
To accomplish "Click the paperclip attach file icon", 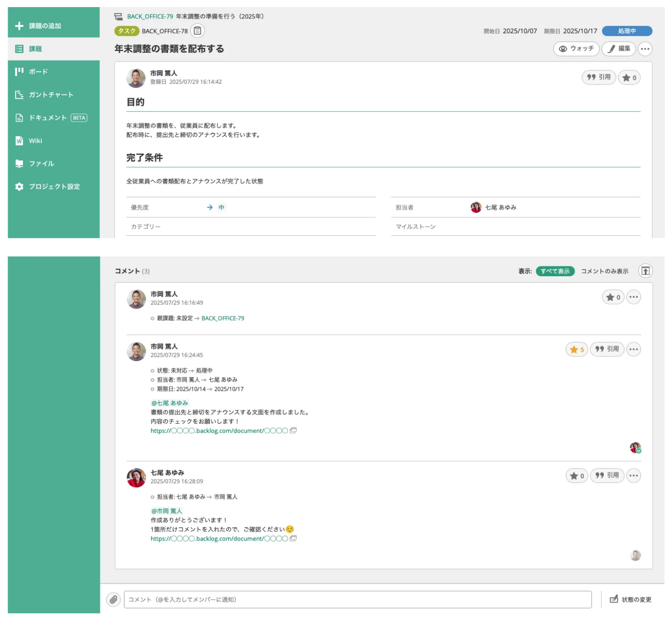I will point(113,599).
